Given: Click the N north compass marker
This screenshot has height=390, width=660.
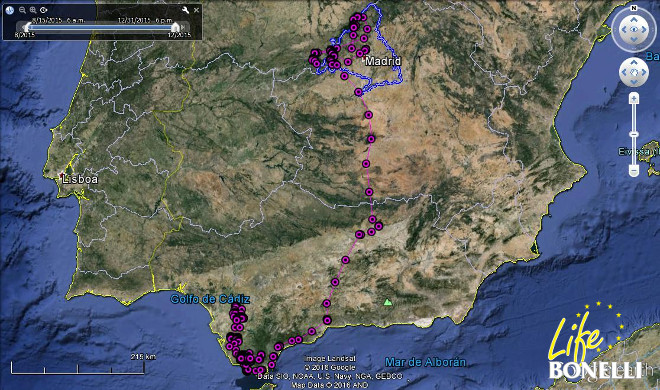Looking at the screenshot, I should tap(633, 8).
